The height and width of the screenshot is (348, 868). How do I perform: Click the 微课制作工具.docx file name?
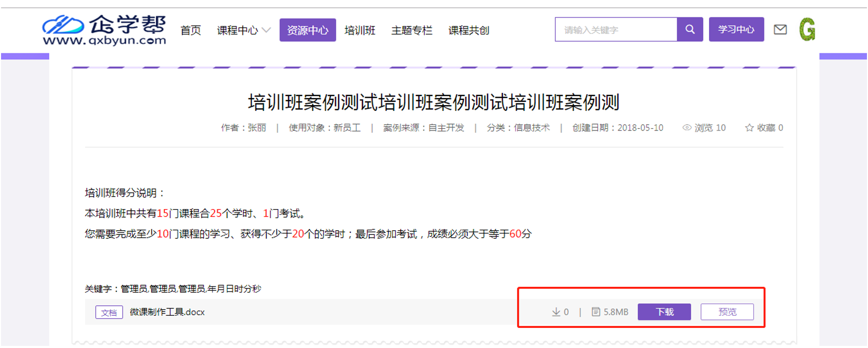coord(167,312)
